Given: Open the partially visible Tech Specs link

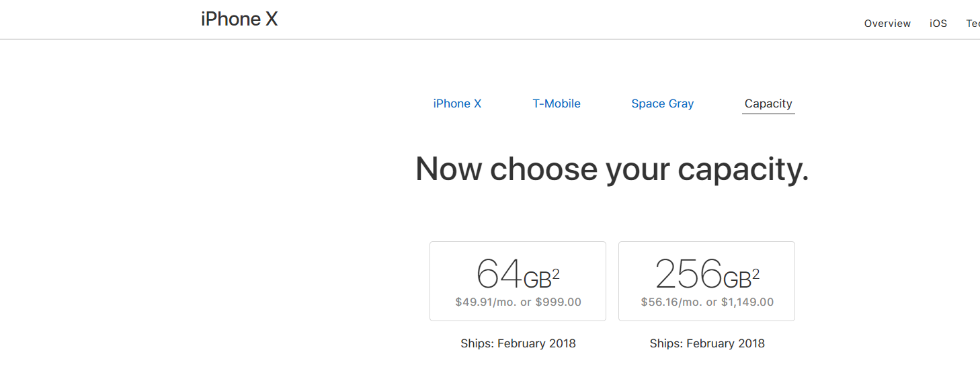Looking at the screenshot, I should (973, 24).
